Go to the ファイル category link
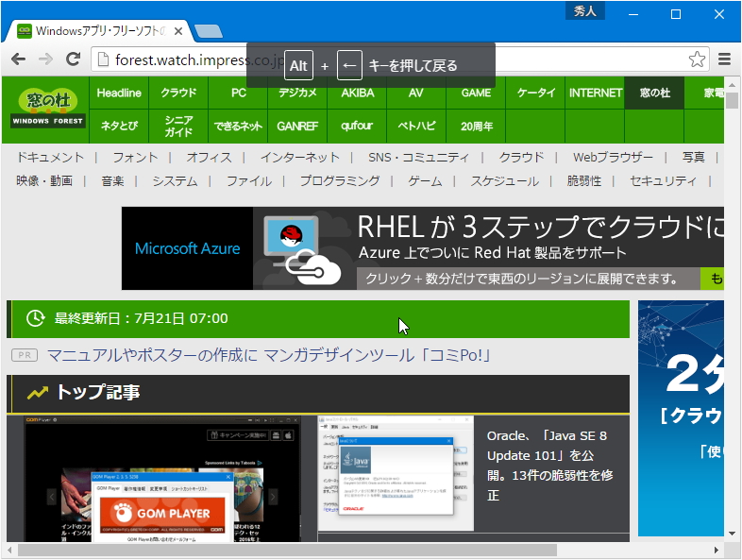 249,180
